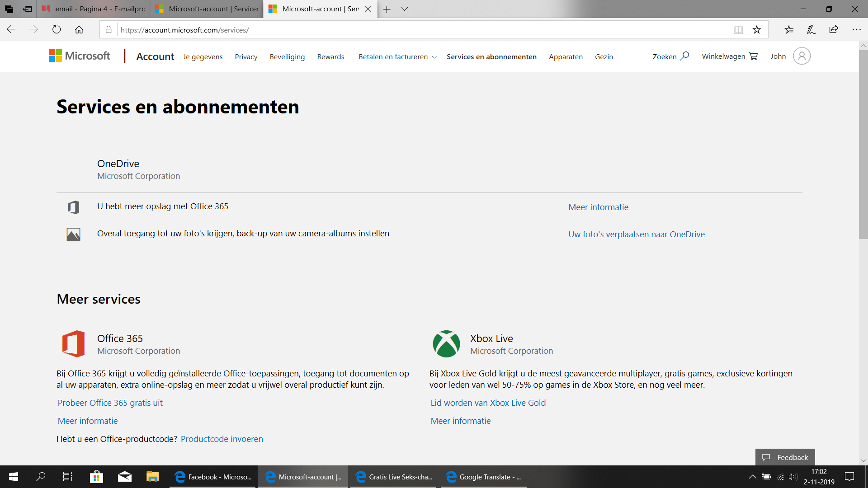Open new tab with plus icon
The image size is (868, 488).
point(387,9)
